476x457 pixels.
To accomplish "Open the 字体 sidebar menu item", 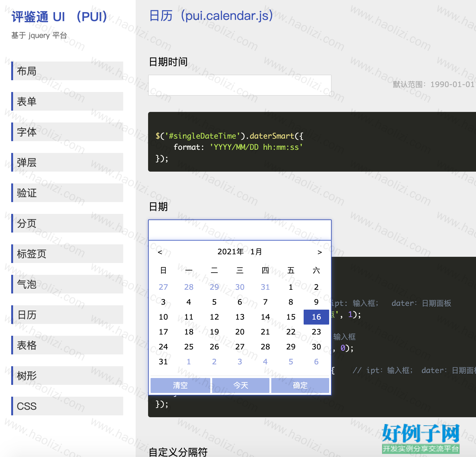I will coord(67,132).
